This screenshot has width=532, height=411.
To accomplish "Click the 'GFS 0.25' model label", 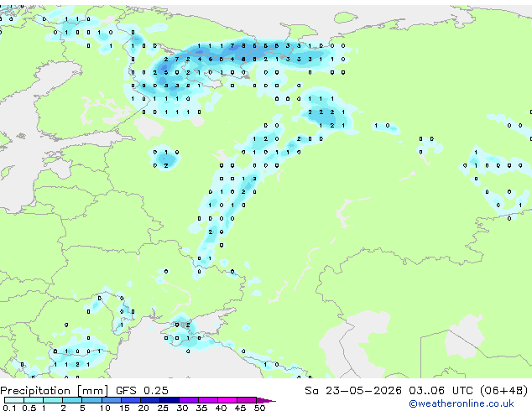I will (x=142, y=391).
